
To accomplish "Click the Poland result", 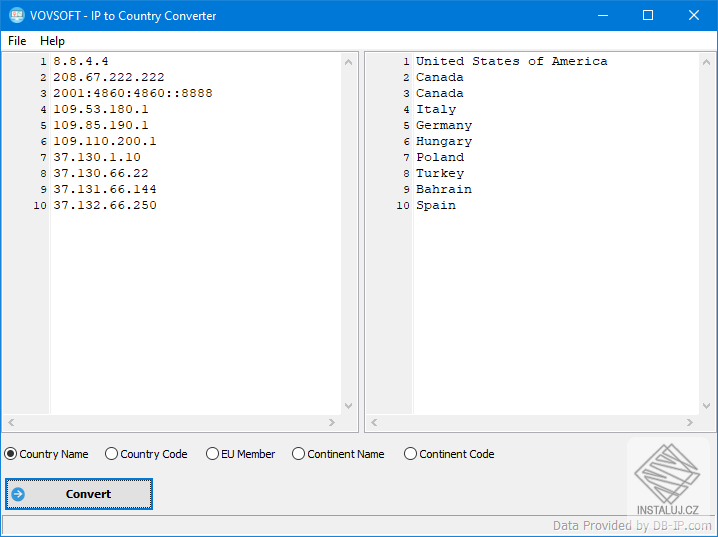I will pyautogui.click(x=440, y=157).
